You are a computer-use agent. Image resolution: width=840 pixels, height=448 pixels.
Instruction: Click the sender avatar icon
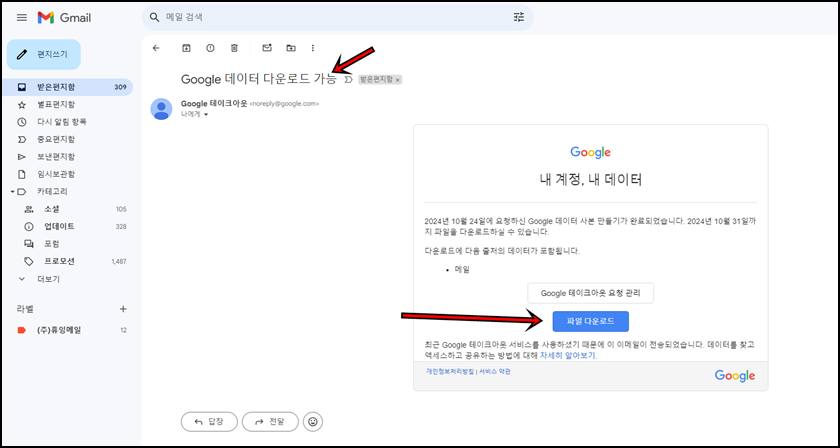[161, 109]
